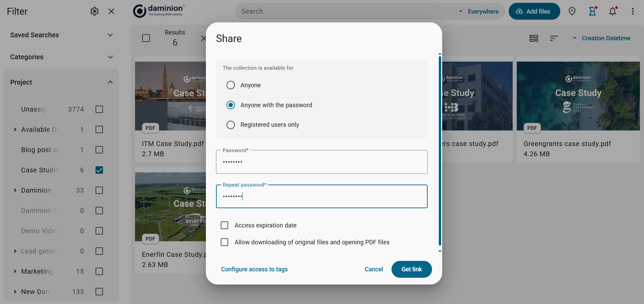Viewport: 644px width, 304px height.
Task: Click the Daminion logo
Action: (x=159, y=11)
